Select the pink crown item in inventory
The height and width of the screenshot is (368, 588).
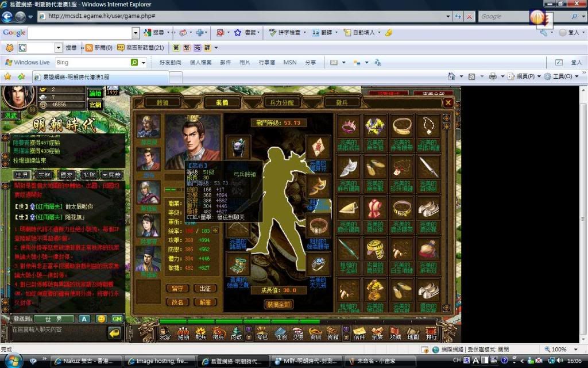349,126
